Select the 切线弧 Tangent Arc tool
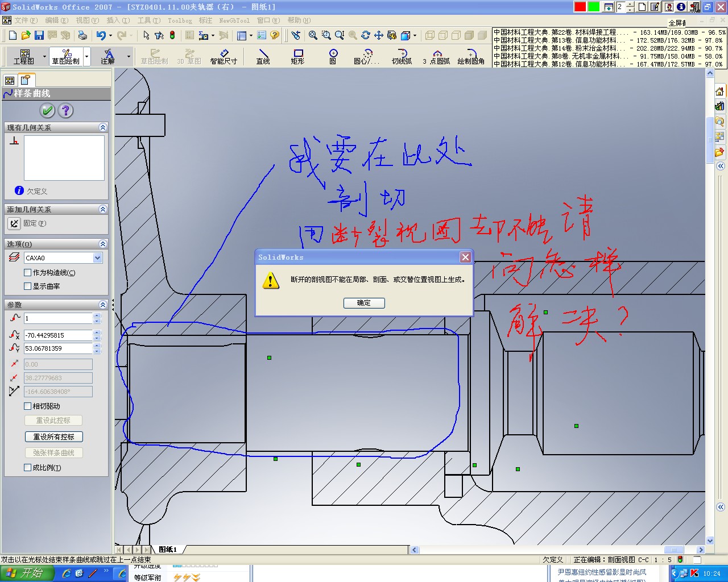The image size is (728, 582). [402, 56]
